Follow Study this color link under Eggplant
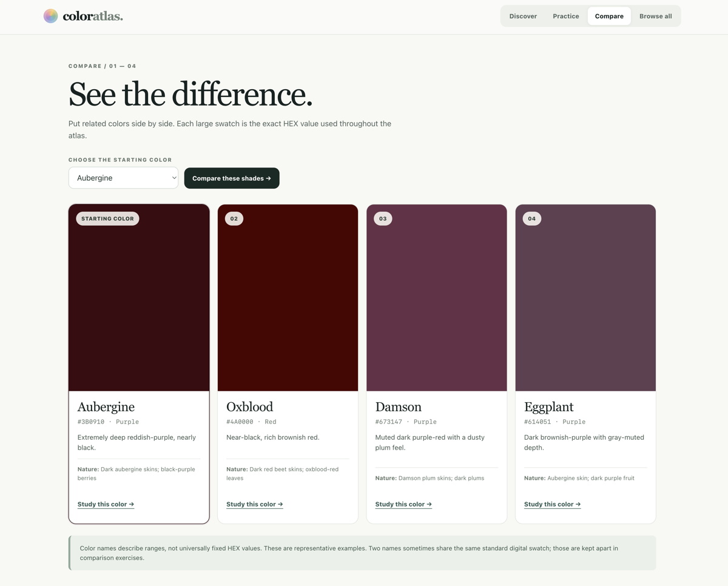The width and height of the screenshot is (728, 586). pos(553,504)
